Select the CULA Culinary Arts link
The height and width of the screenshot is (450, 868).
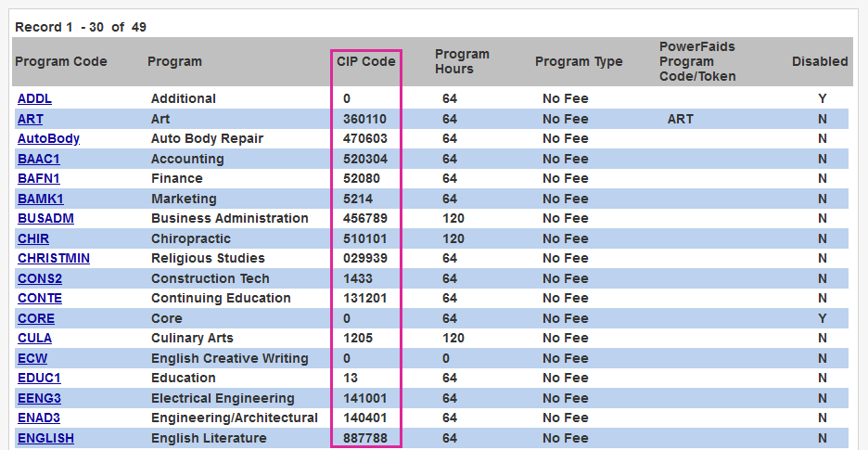[34, 338]
